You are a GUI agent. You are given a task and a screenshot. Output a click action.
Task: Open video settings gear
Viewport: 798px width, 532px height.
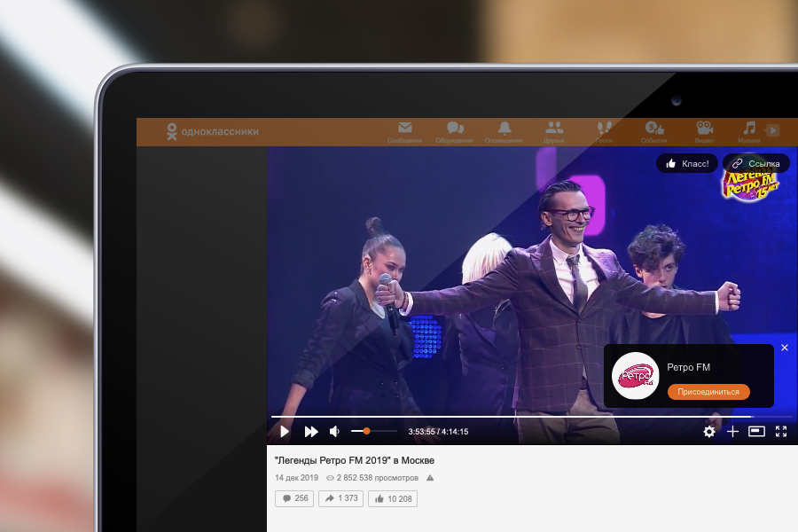click(x=709, y=432)
